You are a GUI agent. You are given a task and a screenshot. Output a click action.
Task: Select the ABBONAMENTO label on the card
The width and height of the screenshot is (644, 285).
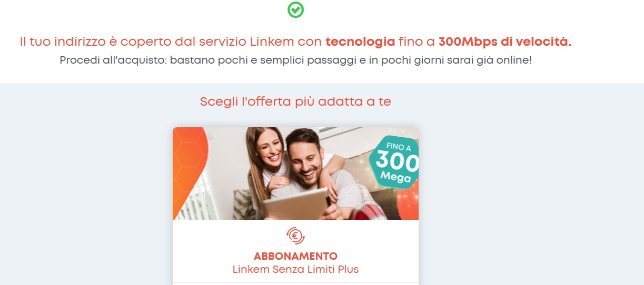[295, 257]
